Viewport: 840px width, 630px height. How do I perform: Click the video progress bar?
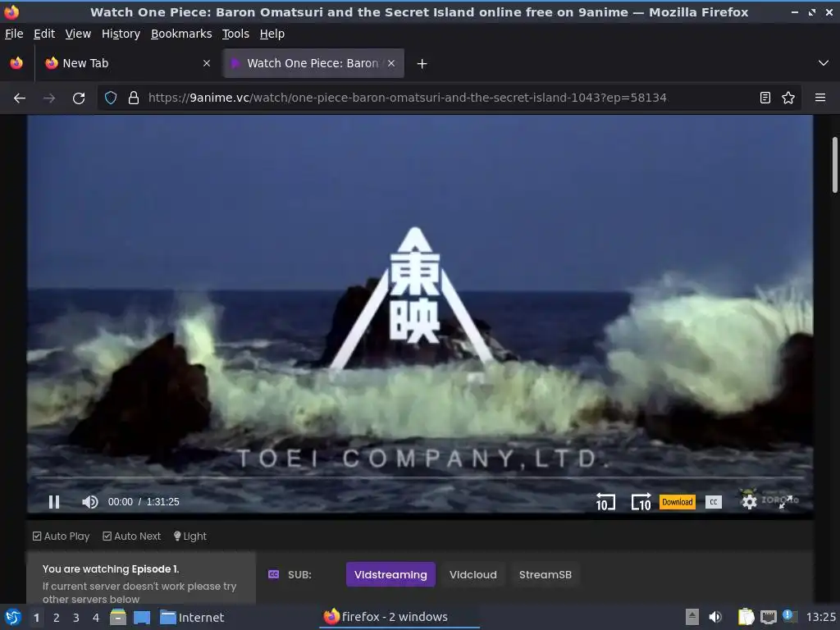(420, 477)
